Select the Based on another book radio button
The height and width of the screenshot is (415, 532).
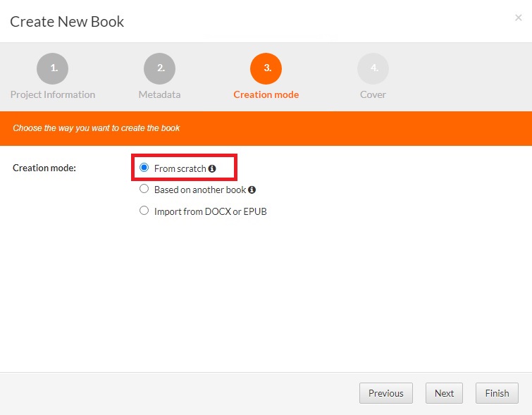click(x=144, y=189)
